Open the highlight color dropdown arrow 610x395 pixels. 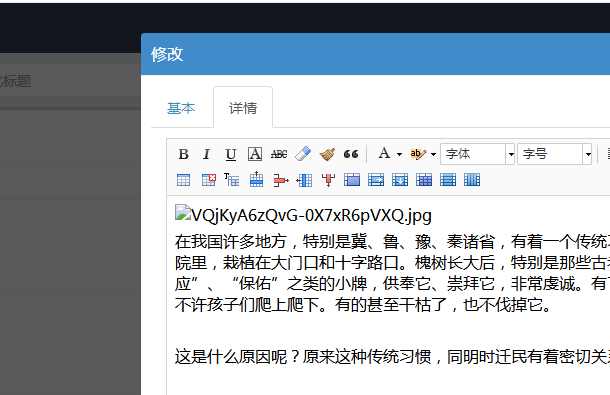point(433,154)
